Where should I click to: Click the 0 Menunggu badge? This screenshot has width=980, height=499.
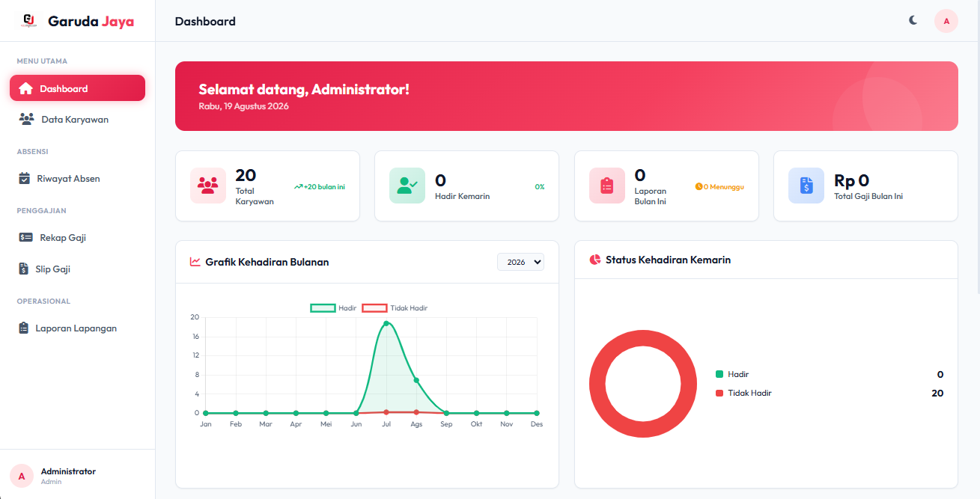pyautogui.click(x=719, y=186)
